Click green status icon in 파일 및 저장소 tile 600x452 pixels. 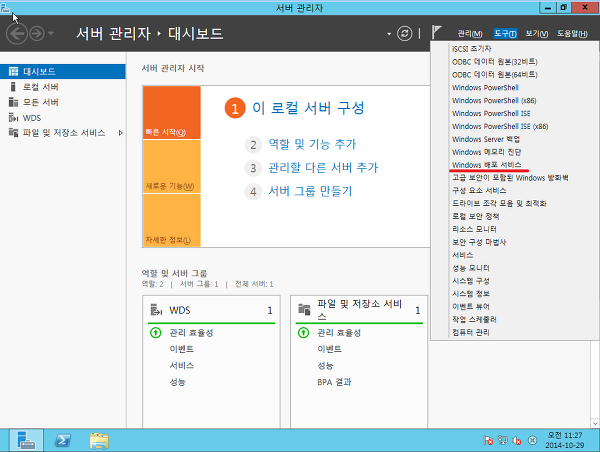point(303,333)
